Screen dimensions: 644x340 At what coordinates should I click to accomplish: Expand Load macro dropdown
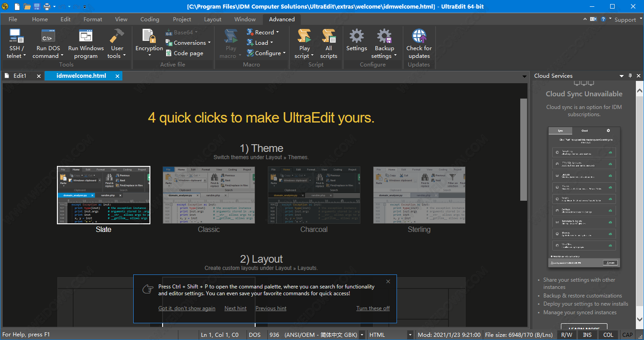click(x=271, y=43)
